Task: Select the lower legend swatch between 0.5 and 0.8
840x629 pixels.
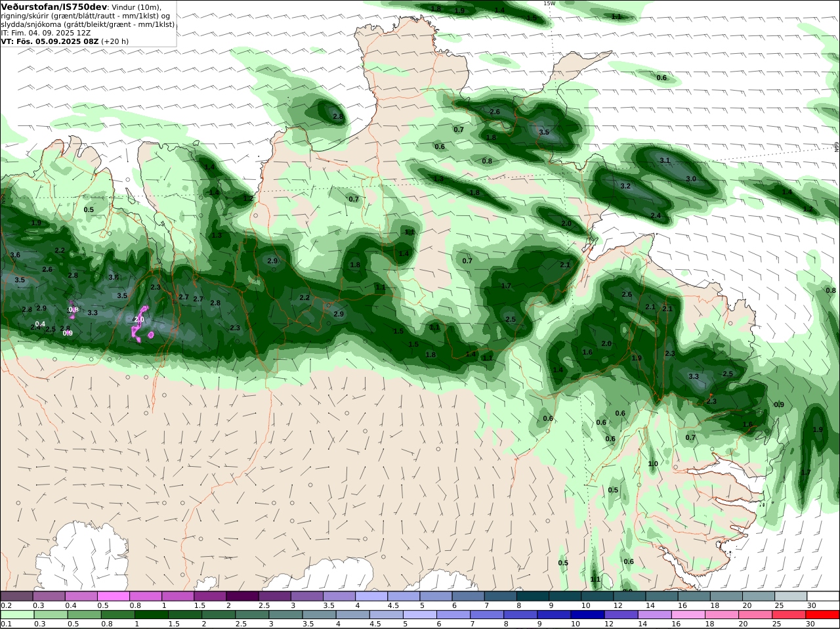Action: point(84,615)
